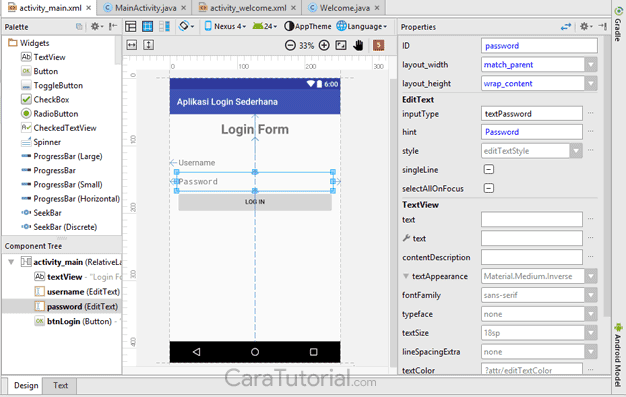Screen dimensions: 626x397
Task: Hide the Properties panel
Action: (602, 26)
